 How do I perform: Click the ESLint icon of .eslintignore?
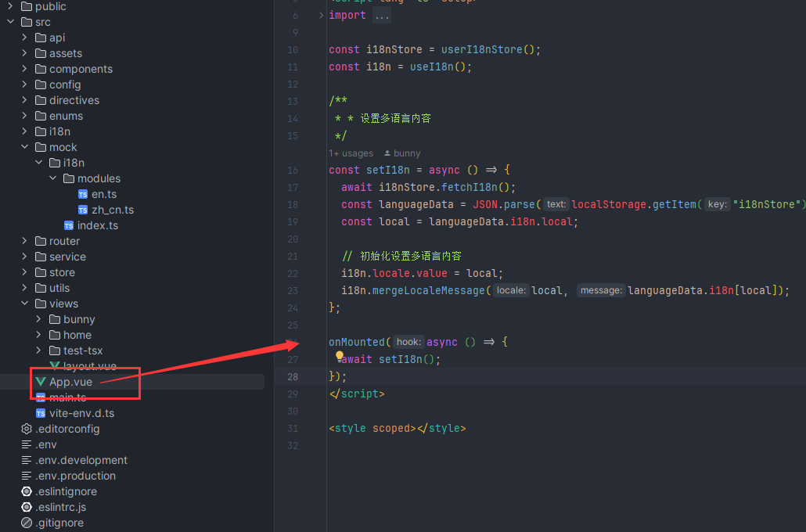pyautogui.click(x=27, y=491)
